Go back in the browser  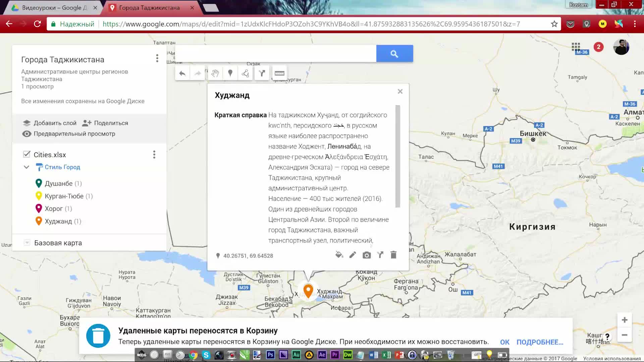coord(9,24)
